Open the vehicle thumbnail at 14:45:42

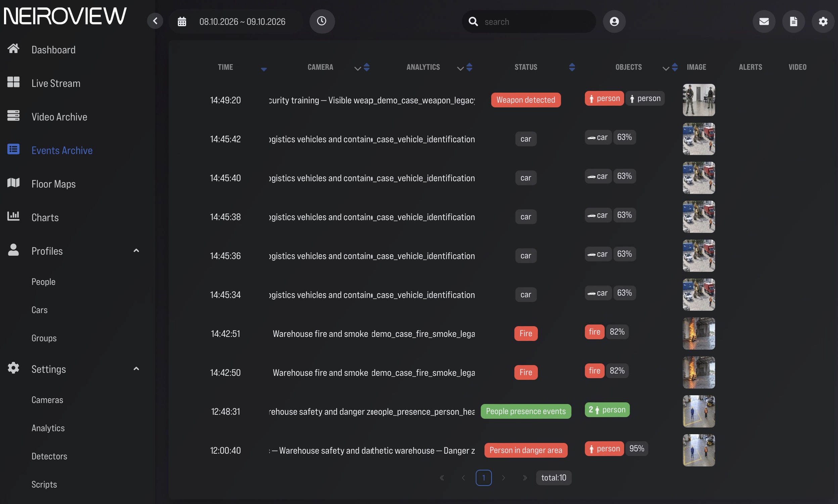(x=699, y=139)
